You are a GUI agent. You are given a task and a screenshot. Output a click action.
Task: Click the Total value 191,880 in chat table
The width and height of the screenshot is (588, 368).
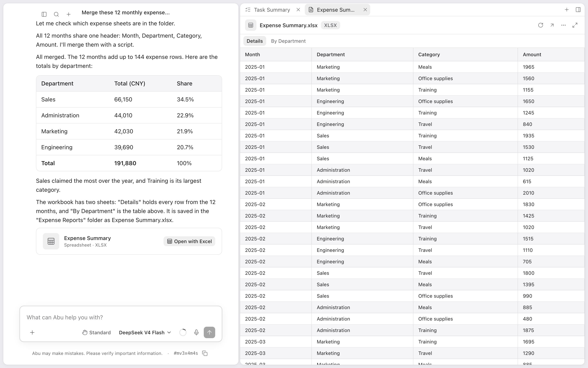click(125, 163)
